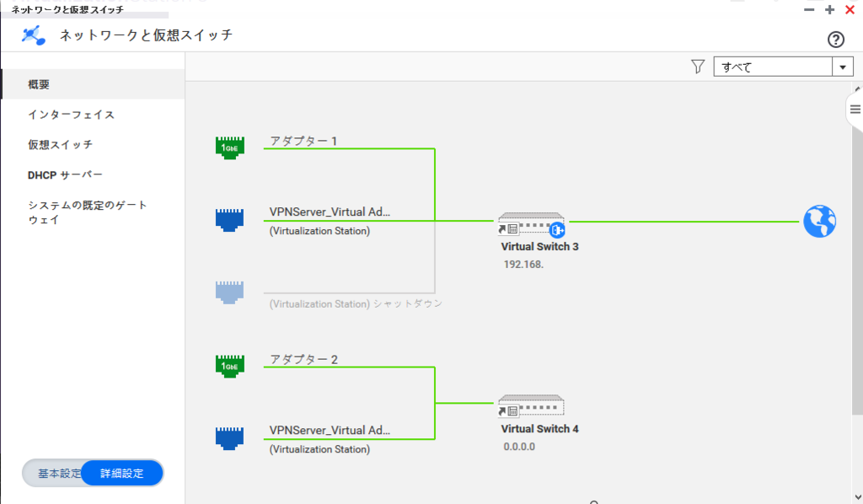Screen dimensions: 863x504
Task: Click the アダプター 1 label
Action: pyautogui.click(x=303, y=141)
